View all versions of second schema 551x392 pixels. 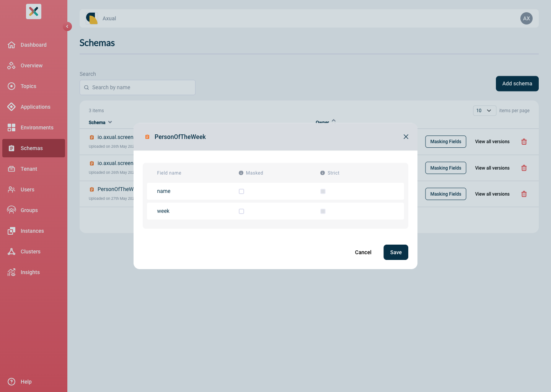pos(492,168)
